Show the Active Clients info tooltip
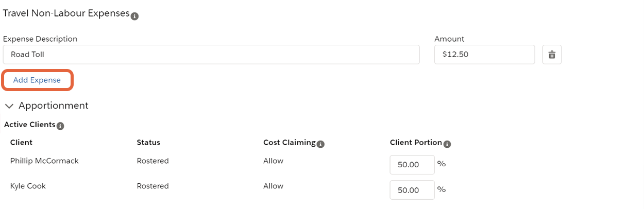Screen dimensions: 644x209 tap(60, 126)
